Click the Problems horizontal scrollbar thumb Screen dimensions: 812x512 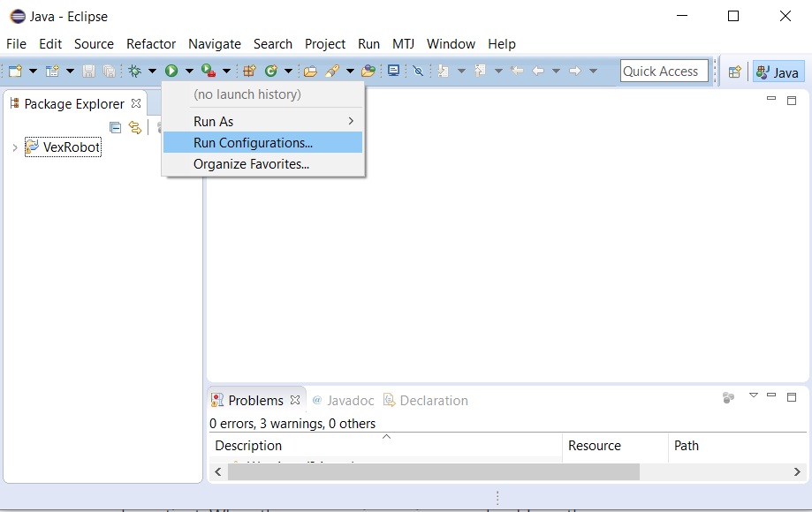pos(434,471)
